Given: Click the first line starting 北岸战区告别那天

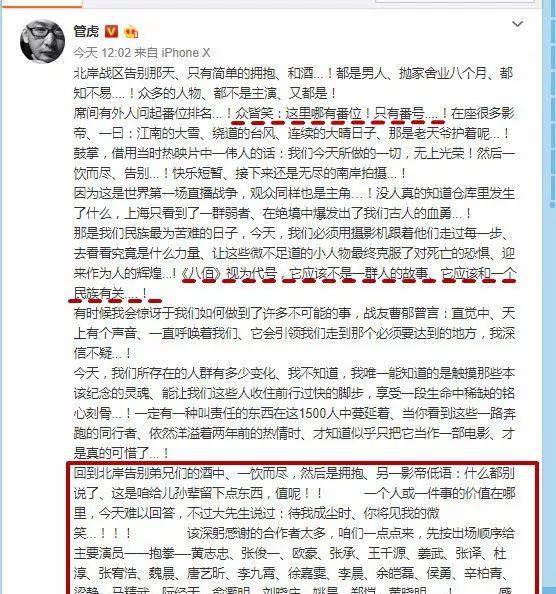Looking at the screenshot, I should (294, 73).
